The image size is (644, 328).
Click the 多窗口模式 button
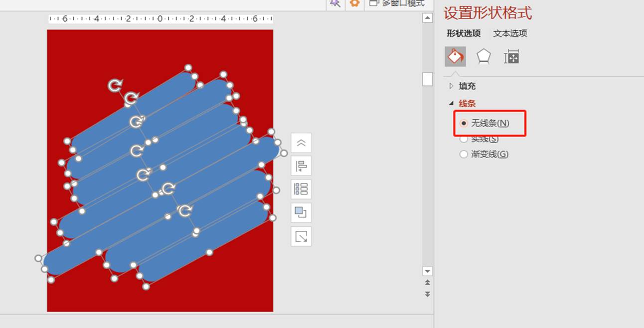pos(397,3)
